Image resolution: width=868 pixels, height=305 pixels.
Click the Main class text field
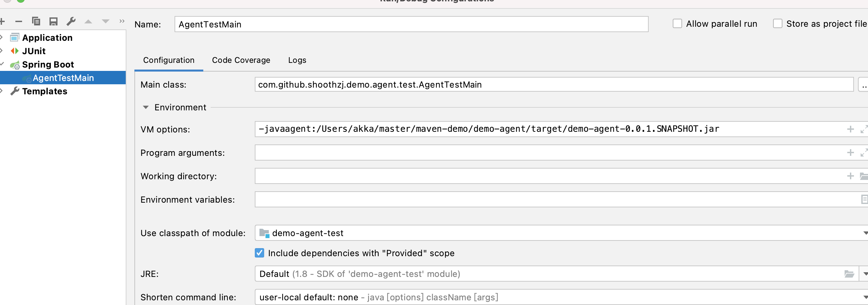(553, 85)
